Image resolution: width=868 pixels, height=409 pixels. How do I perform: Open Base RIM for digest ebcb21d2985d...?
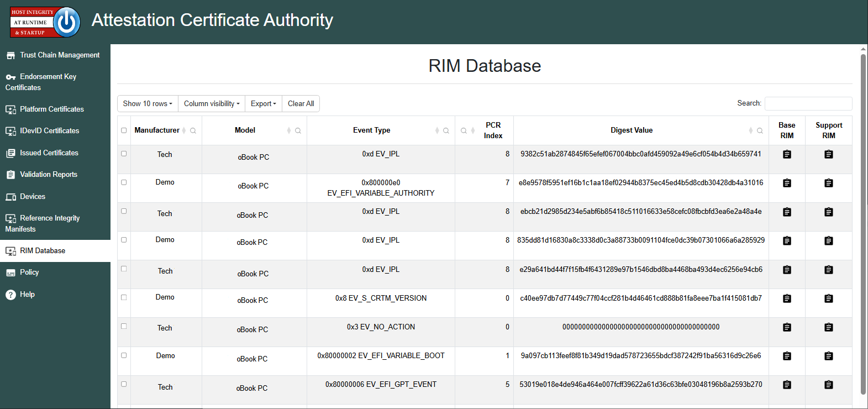click(x=787, y=212)
